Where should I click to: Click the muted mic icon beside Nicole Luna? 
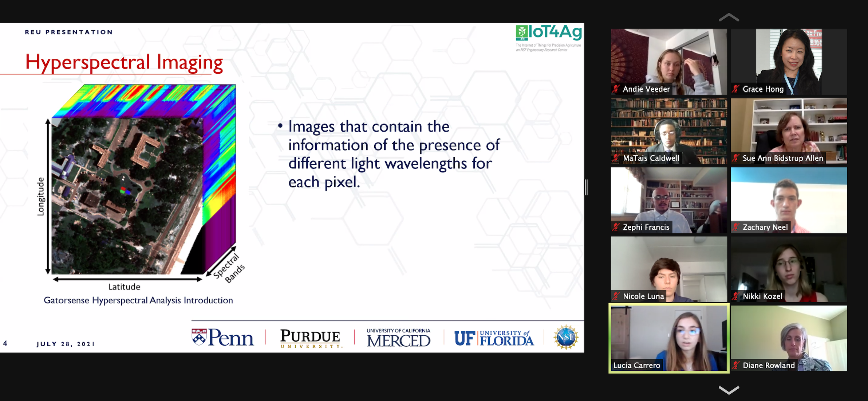coord(616,296)
